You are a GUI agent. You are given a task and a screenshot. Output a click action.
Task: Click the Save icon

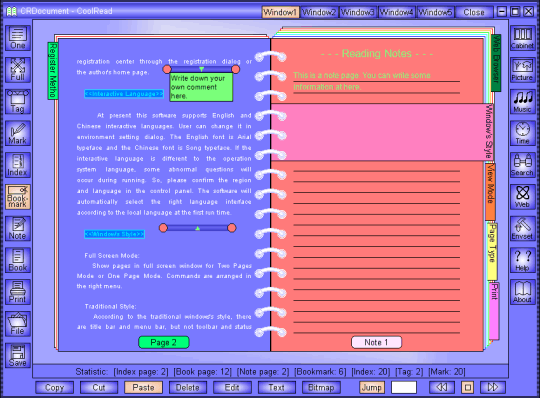pos(18,355)
